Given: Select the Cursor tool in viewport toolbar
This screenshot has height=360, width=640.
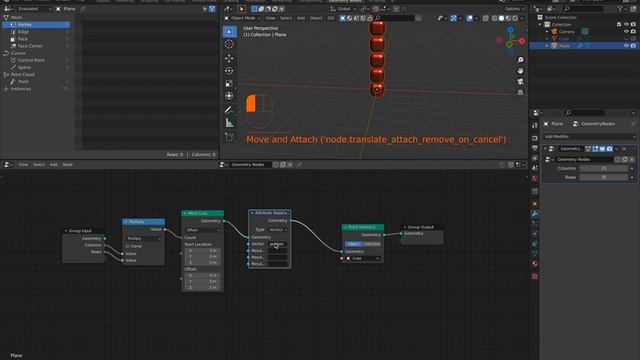Looking at the screenshot, I should (229, 44).
